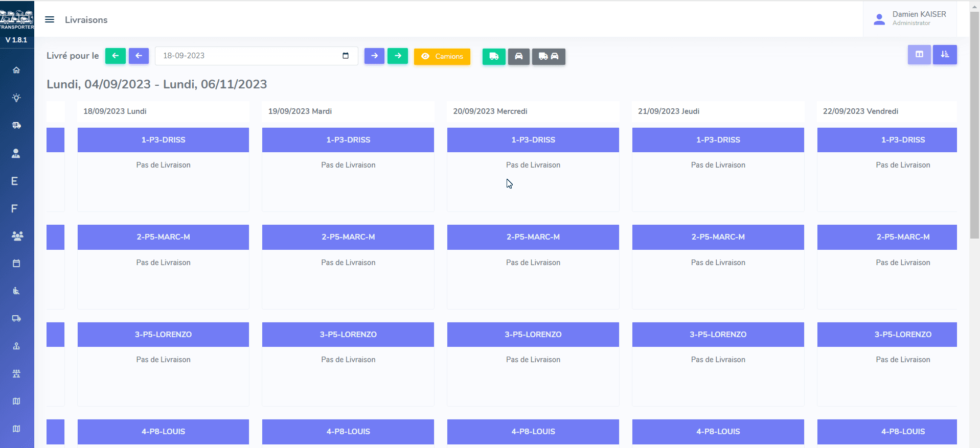Switch to the columns layout view button
The height and width of the screenshot is (448, 980).
point(919,55)
